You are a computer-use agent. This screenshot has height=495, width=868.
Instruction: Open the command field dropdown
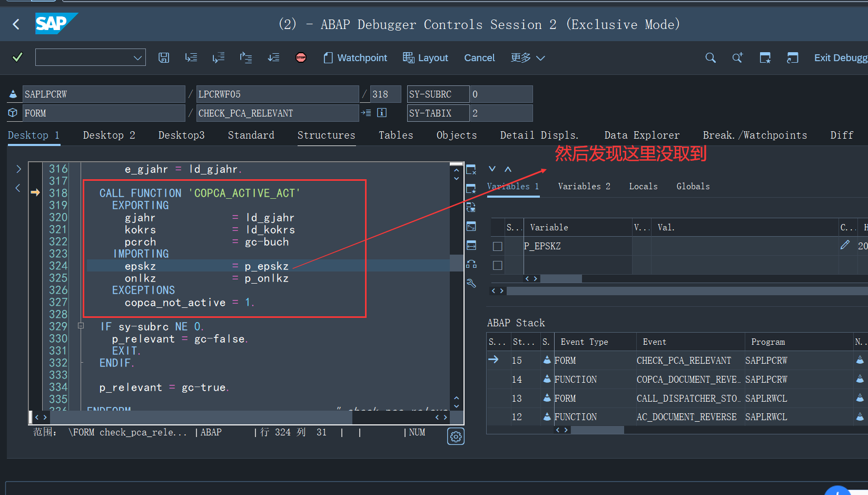click(137, 57)
